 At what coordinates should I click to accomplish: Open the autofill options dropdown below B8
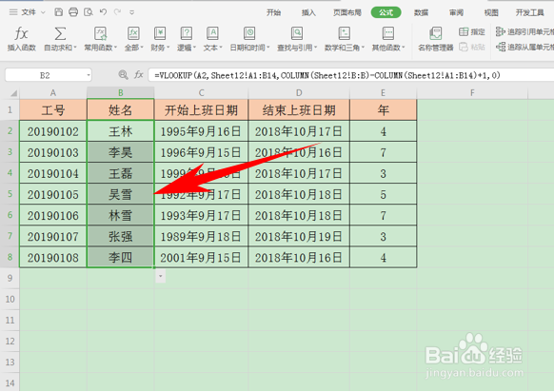pyautogui.click(x=161, y=277)
